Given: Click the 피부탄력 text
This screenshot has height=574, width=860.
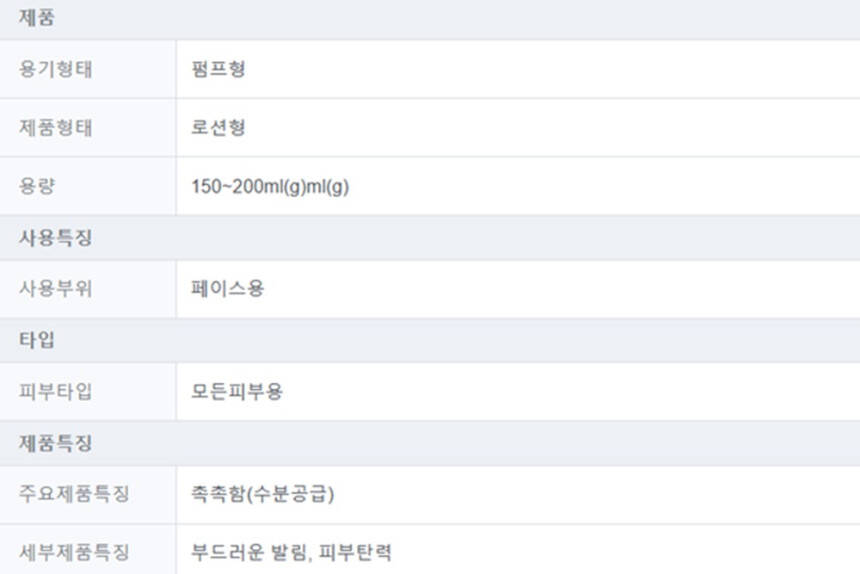Looking at the screenshot, I should point(370,552).
